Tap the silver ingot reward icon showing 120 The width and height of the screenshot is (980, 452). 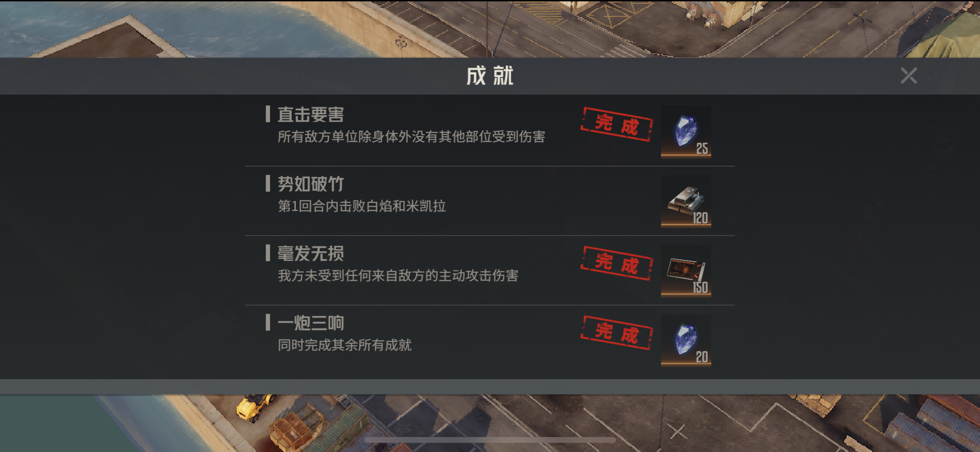(686, 202)
